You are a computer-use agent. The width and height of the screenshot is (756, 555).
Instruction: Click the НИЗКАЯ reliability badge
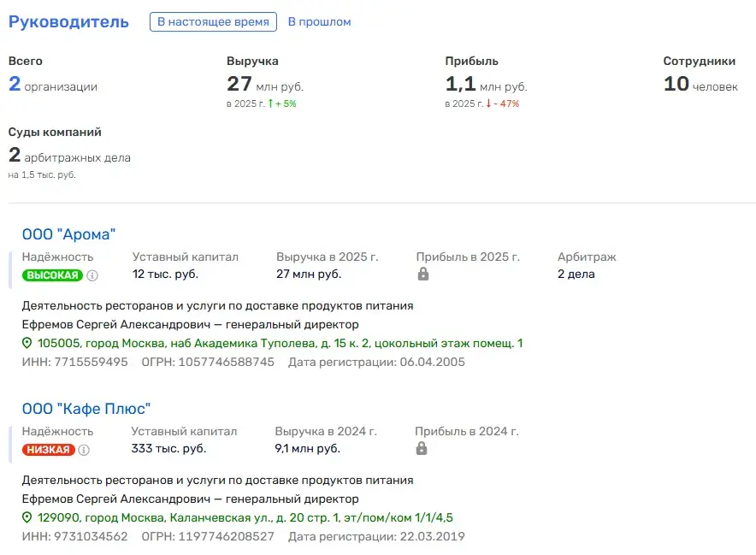48,450
